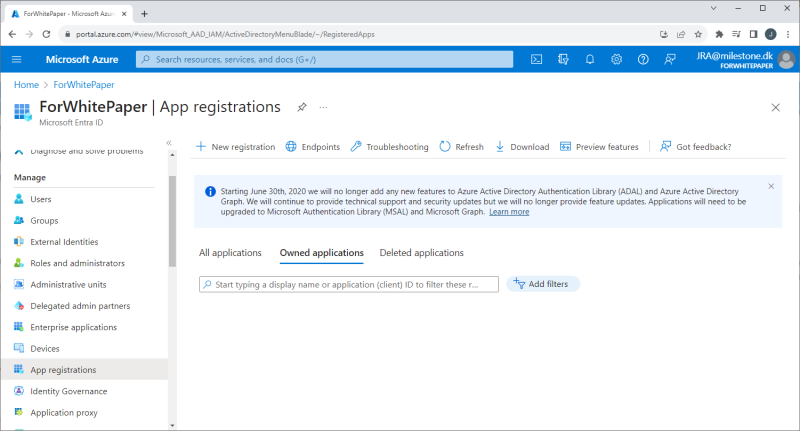Follow the Learn more link
Viewport: 800px width, 431px height.
click(x=509, y=212)
